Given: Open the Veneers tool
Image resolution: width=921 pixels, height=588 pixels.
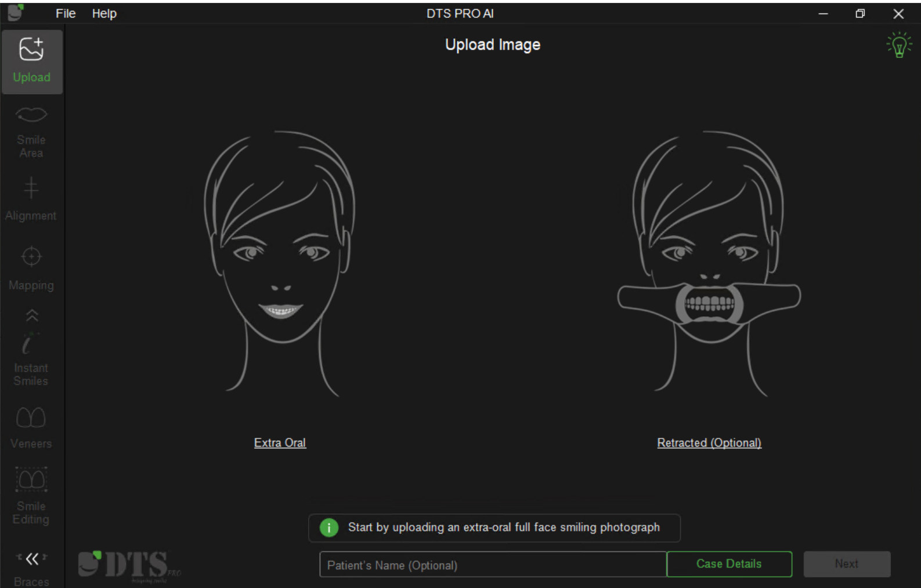Looking at the screenshot, I should point(31,428).
